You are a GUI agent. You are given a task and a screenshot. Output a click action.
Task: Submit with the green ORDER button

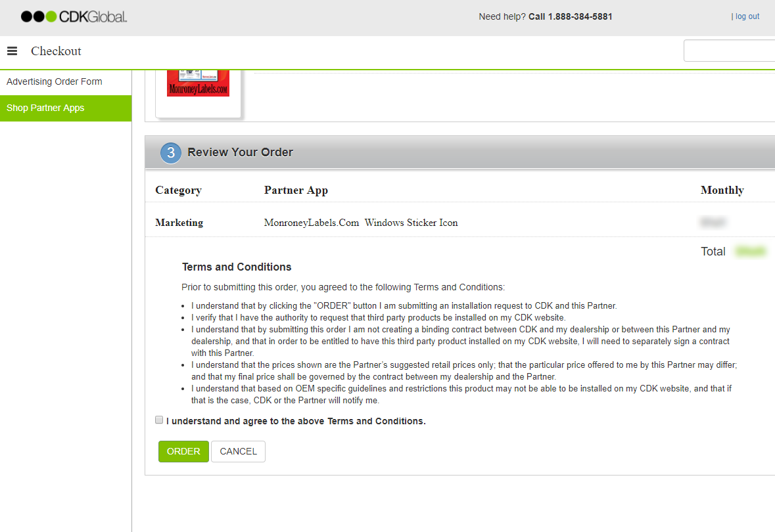[183, 451]
